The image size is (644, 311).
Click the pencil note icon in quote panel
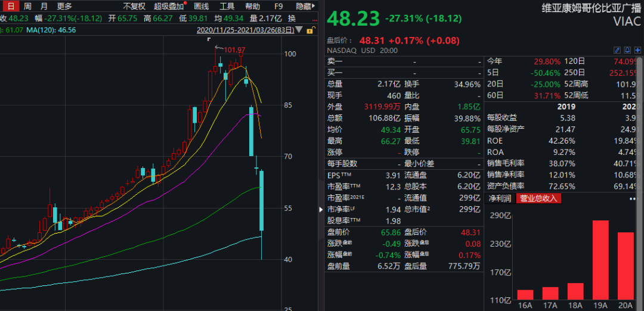click(617, 51)
